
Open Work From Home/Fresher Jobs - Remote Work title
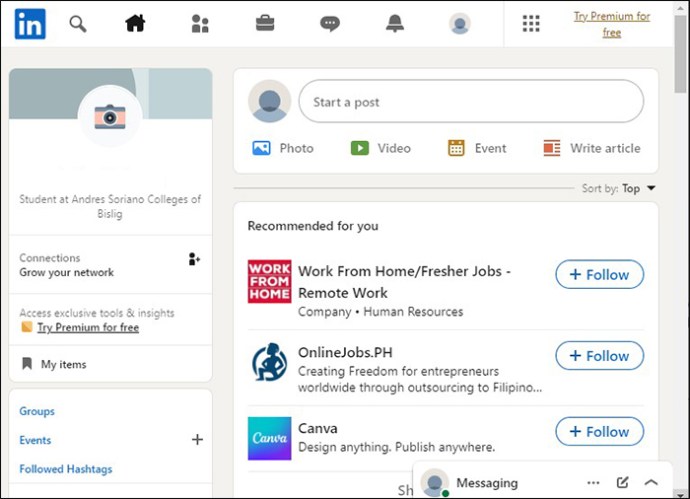pyautogui.click(x=404, y=282)
